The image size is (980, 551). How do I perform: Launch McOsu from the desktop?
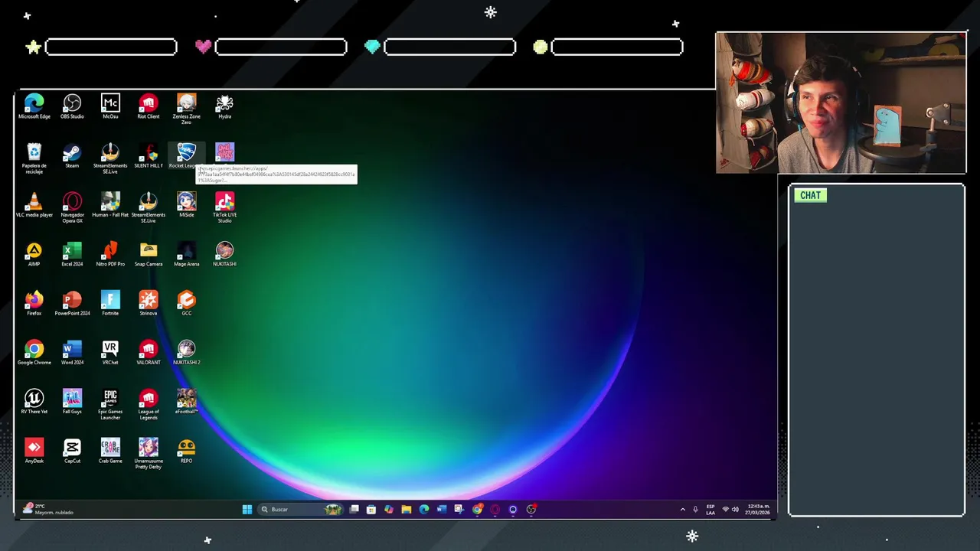point(110,106)
